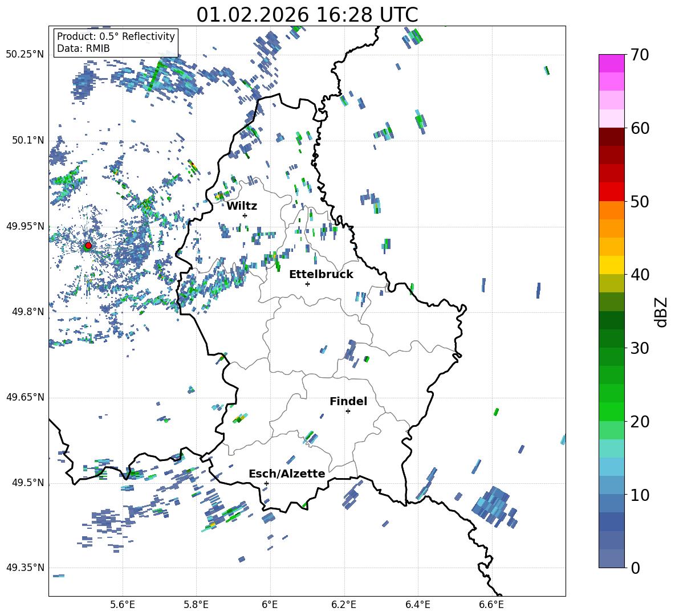675x616 pixels.
Task: Click the Wiltz city label
Action: pos(242,206)
